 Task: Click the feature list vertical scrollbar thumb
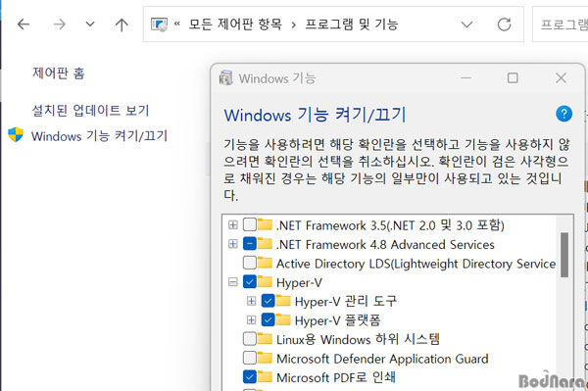pyautogui.click(x=564, y=255)
